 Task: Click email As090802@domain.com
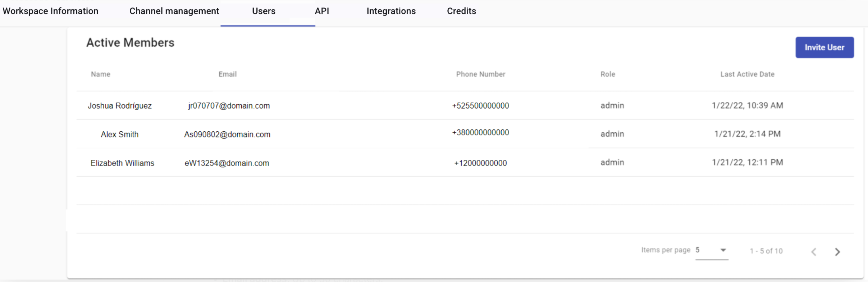tap(227, 134)
